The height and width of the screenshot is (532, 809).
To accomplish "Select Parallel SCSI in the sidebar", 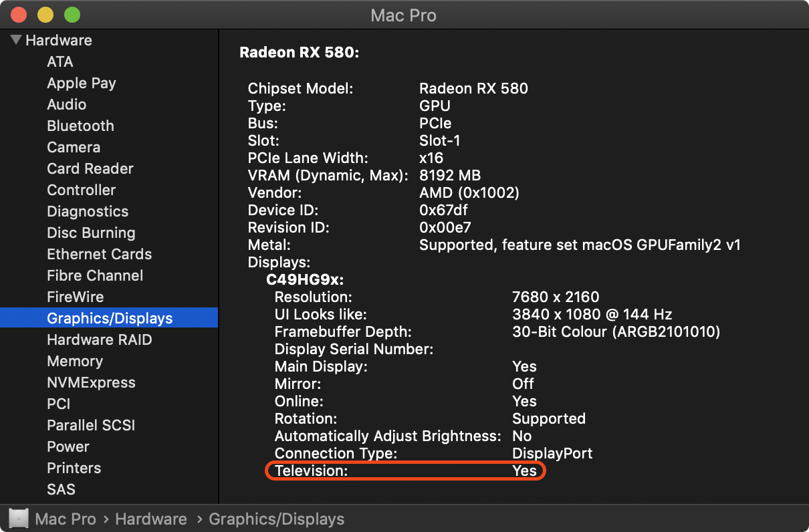I will pyautogui.click(x=91, y=425).
